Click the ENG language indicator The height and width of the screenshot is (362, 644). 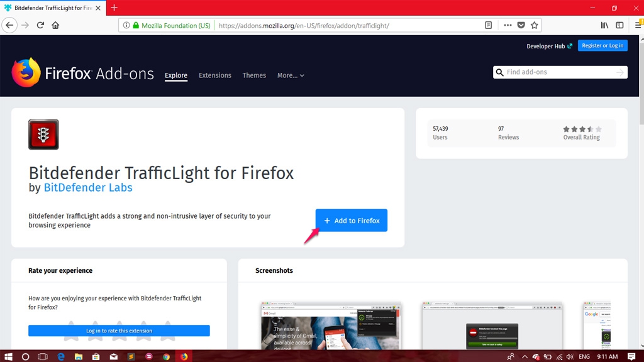point(584,357)
